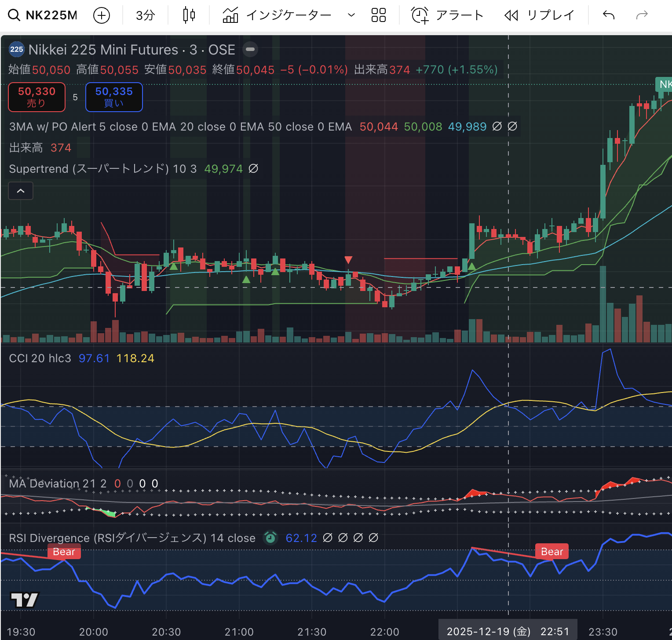
Task: Open the 3分 timeframe interval selector
Action: pyautogui.click(x=146, y=15)
